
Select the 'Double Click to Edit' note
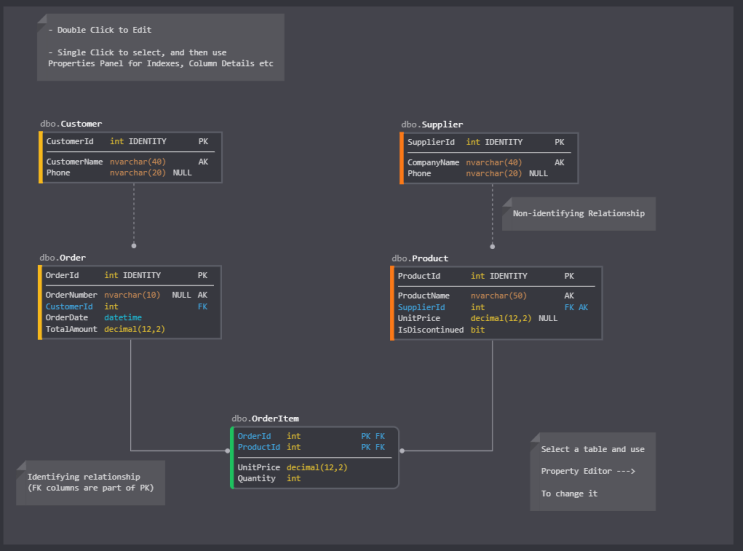click(160, 47)
